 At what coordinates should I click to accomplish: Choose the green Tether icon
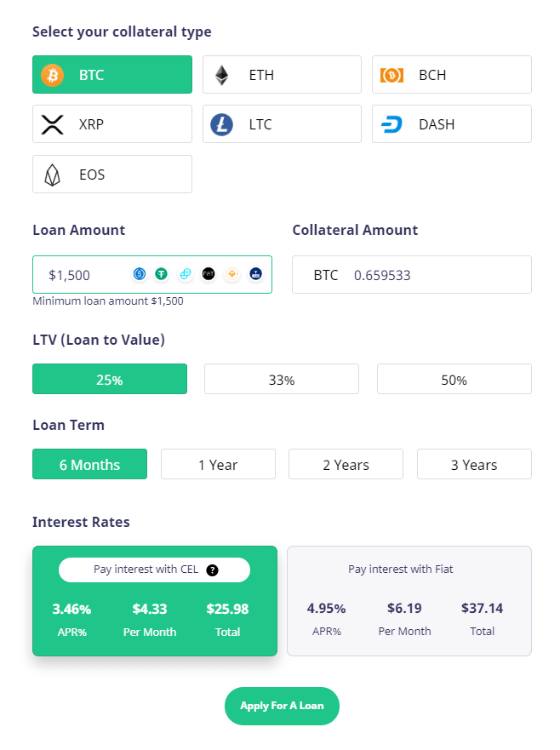click(x=162, y=274)
